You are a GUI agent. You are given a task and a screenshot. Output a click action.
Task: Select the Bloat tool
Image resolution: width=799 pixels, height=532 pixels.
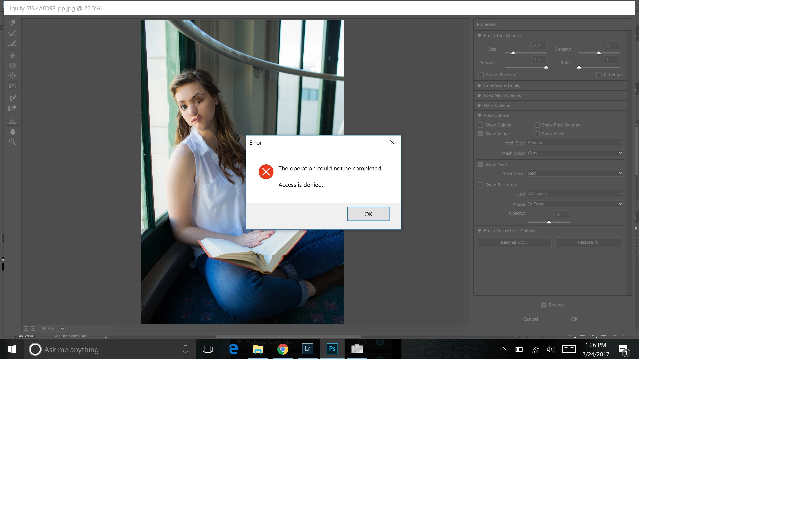[13, 75]
